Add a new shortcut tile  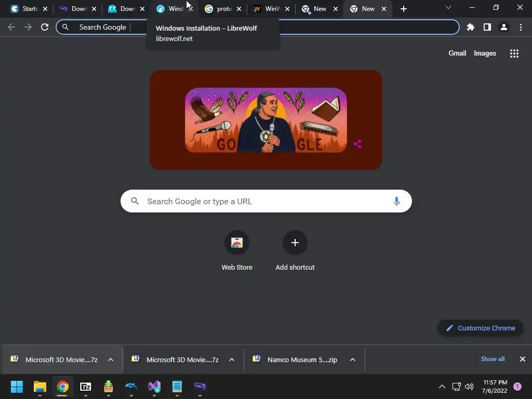[x=295, y=251]
